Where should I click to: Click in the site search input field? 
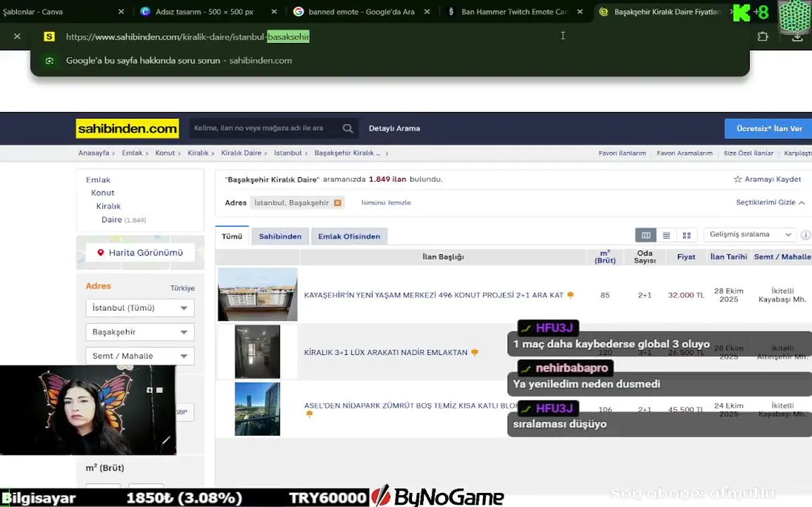click(x=264, y=128)
